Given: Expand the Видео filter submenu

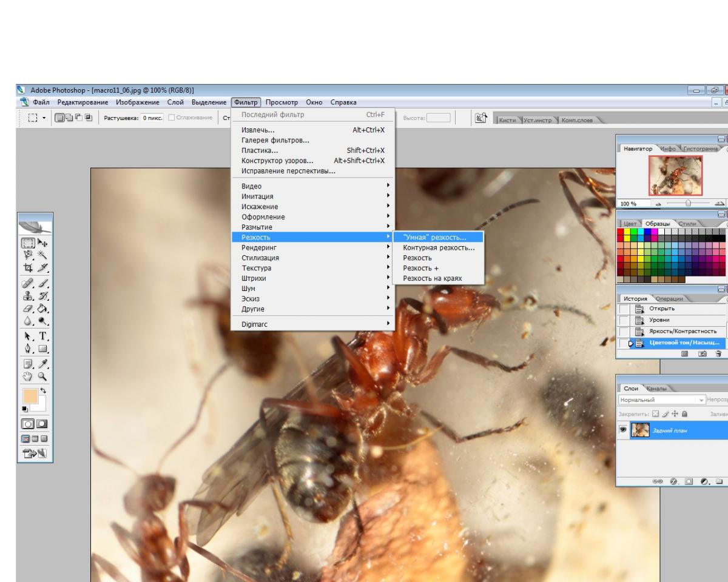Looking at the screenshot, I should [x=312, y=186].
